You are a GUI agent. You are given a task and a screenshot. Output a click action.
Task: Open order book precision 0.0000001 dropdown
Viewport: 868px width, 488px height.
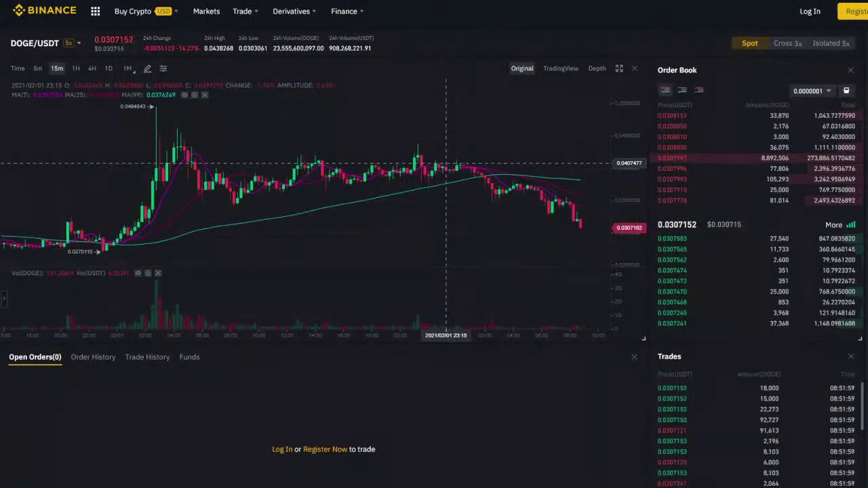point(812,91)
